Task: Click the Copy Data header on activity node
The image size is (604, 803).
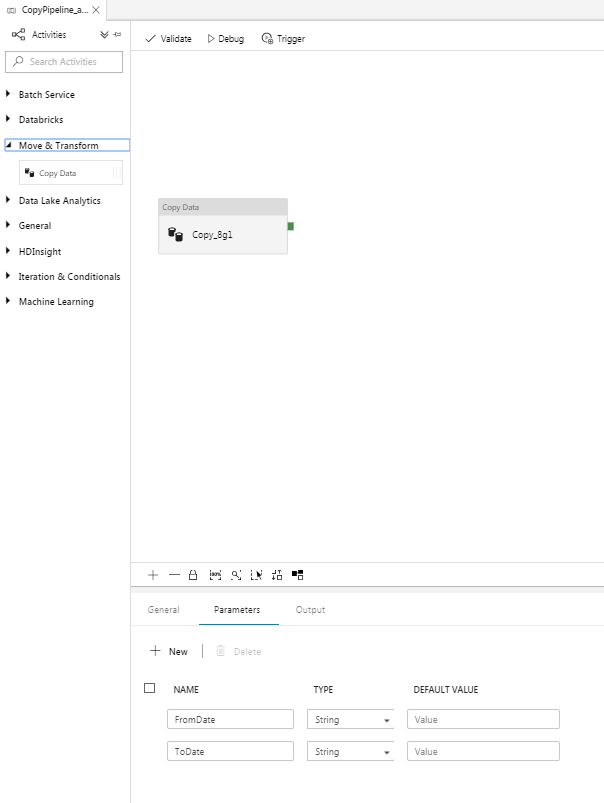Action: (223, 207)
